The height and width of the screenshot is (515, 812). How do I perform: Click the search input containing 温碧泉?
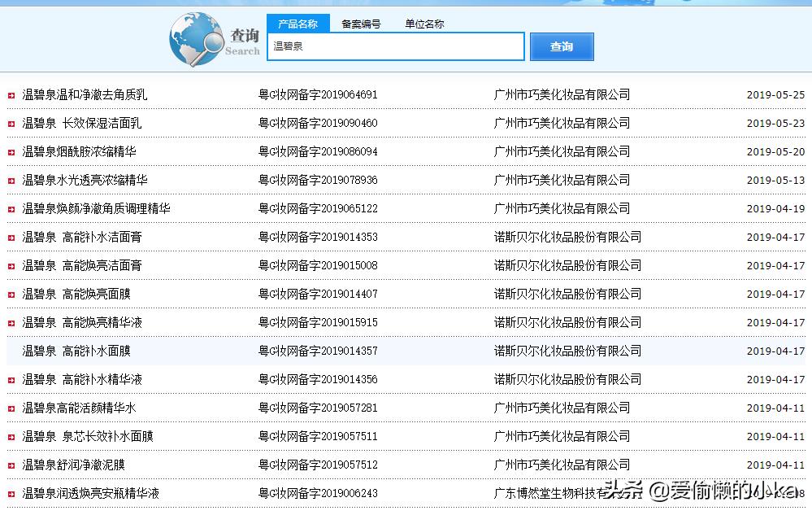point(396,46)
